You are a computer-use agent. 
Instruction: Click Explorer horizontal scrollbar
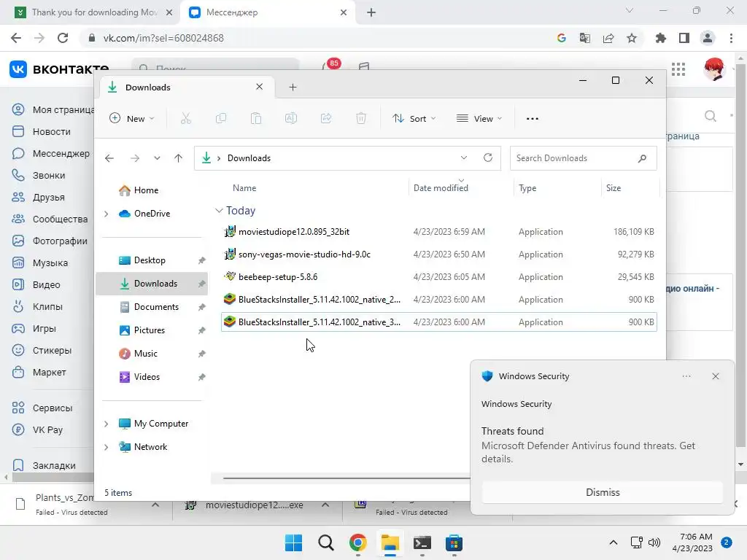tap(347, 478)
